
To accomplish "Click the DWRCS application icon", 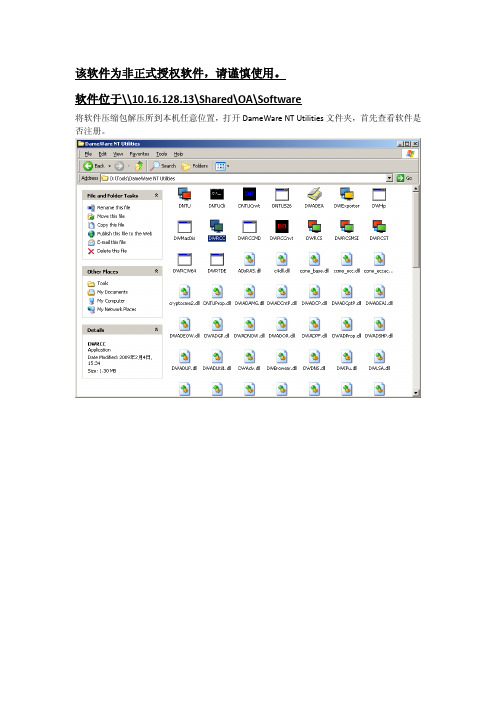I will [314, 227].
